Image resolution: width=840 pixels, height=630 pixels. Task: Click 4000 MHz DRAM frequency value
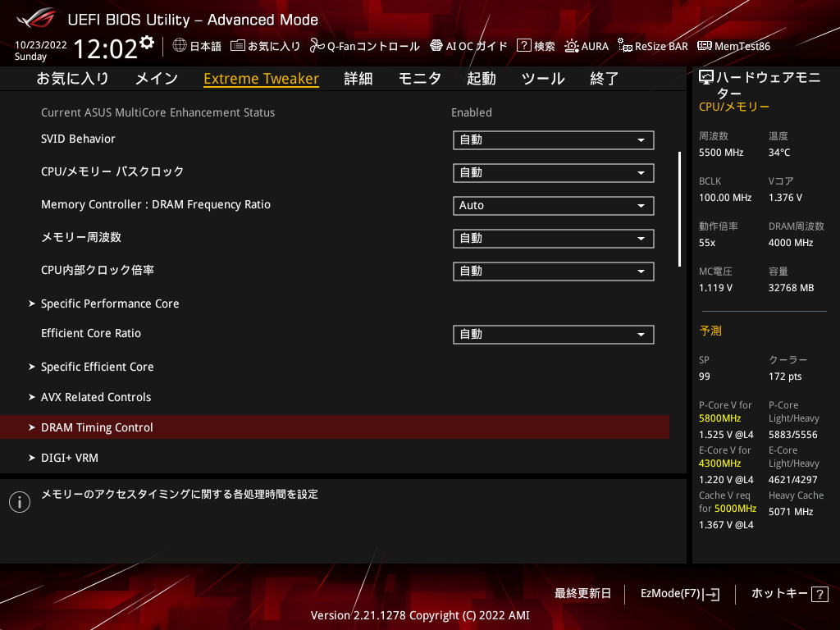pyautogui.click(x=791, y=243)
